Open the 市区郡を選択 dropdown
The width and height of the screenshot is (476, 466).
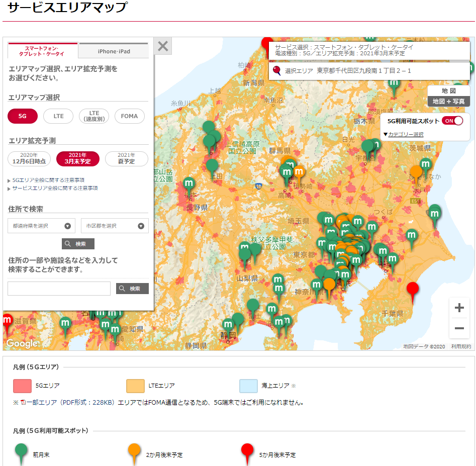[115, 226]
